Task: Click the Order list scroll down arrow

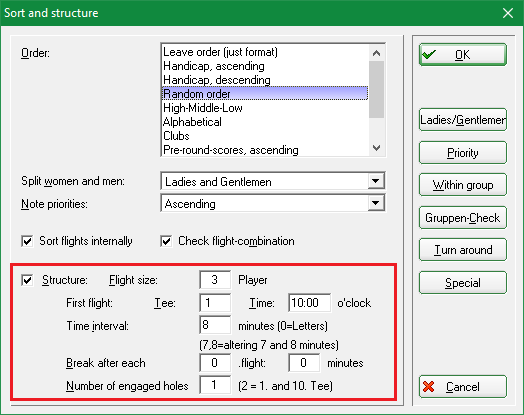Action: click(x=377, y=148)
